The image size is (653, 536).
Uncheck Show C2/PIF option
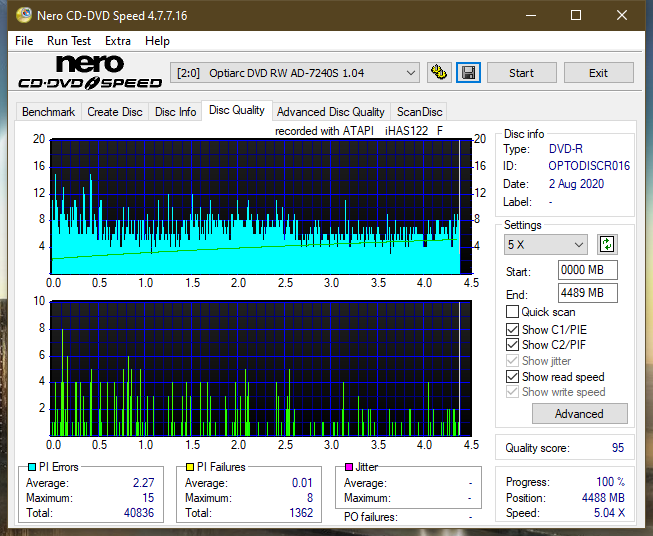[512, 344]
